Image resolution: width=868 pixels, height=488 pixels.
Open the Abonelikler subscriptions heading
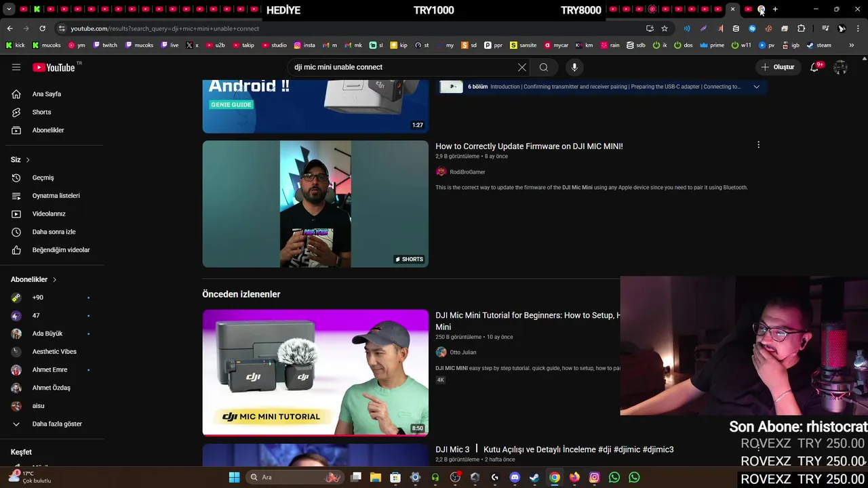click(x=29, y=279)
